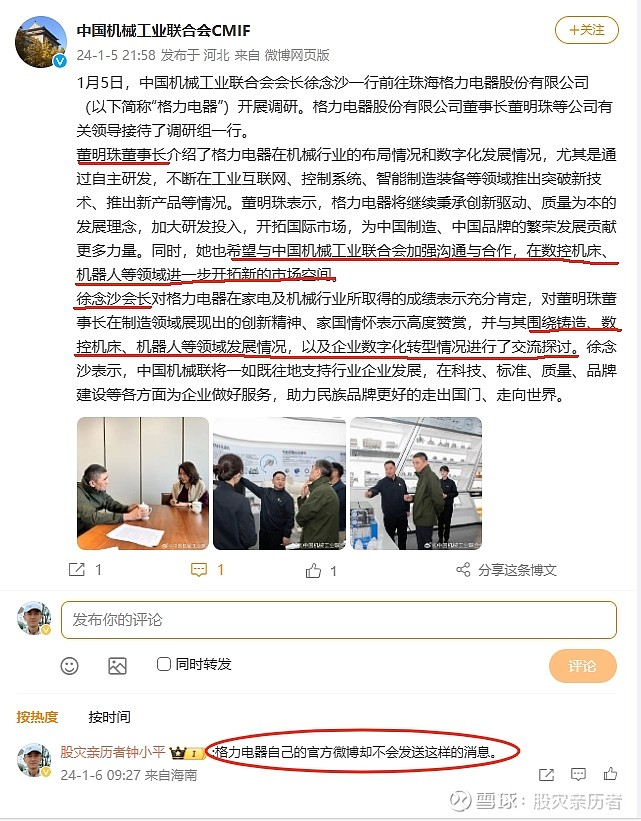Switch to the 按时间 sorting tab

pyautogui.click(x=109, y=716)
